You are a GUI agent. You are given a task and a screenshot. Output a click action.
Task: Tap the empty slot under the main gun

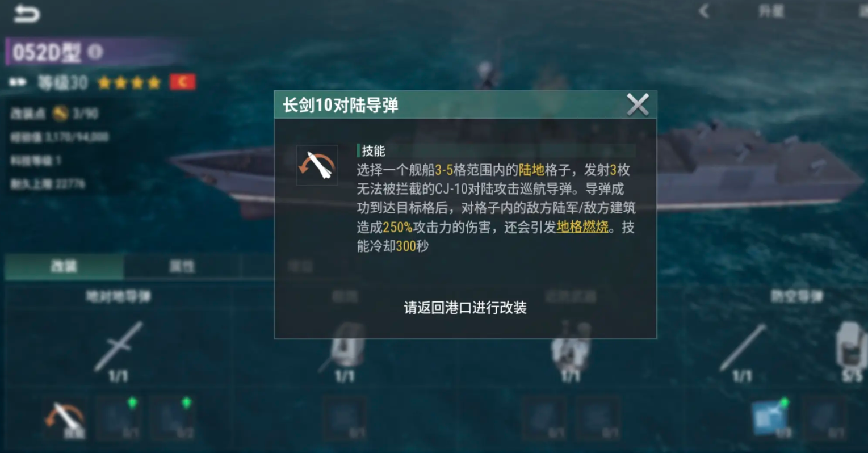(345, 420)
